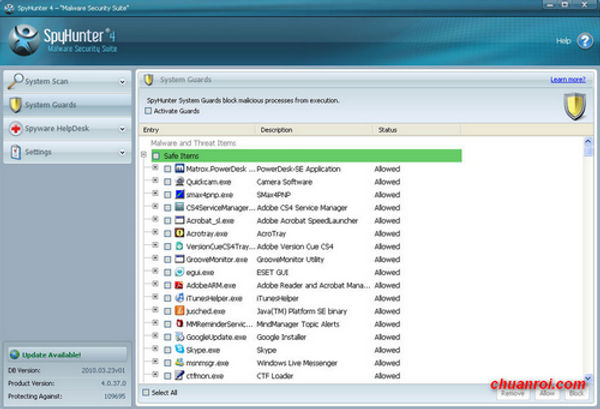Click the smax4pnp.exe icon
Screen dimensions: 600x409
[x=179, y=194]
